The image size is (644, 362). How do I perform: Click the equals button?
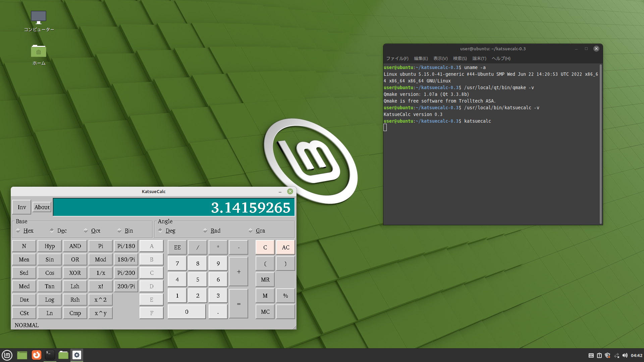click(238, 304)
